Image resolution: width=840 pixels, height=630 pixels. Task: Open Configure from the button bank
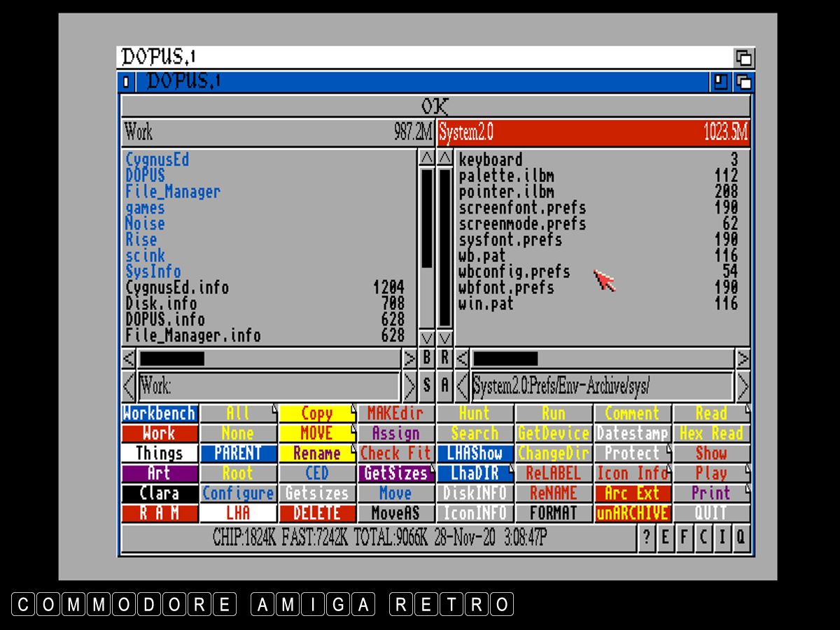pos(238,493)
